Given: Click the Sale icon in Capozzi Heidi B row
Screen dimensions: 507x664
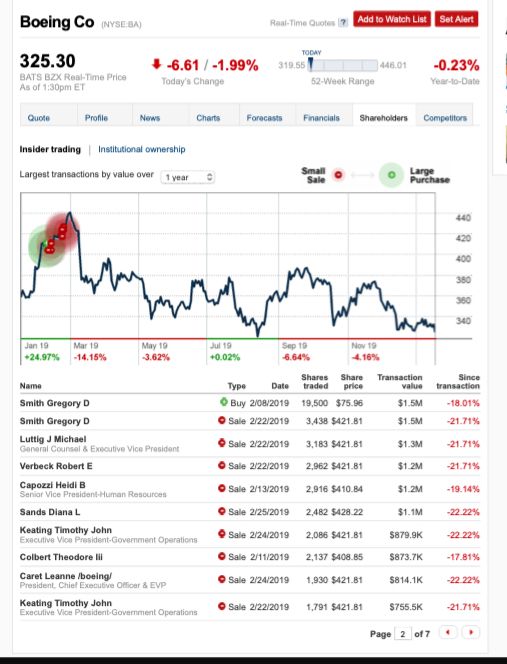Looking at the screenshot, I should click(x=221, y=488).
